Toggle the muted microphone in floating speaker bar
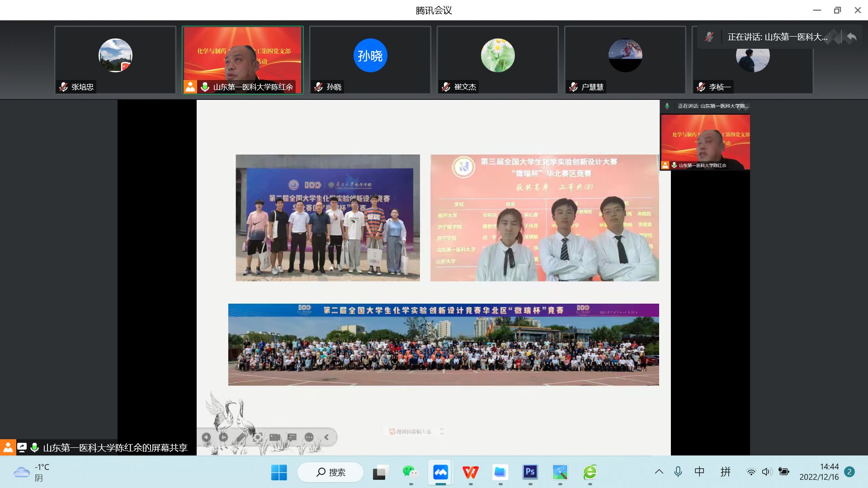This screenshot has width=868, height=488. coord(709,37)
